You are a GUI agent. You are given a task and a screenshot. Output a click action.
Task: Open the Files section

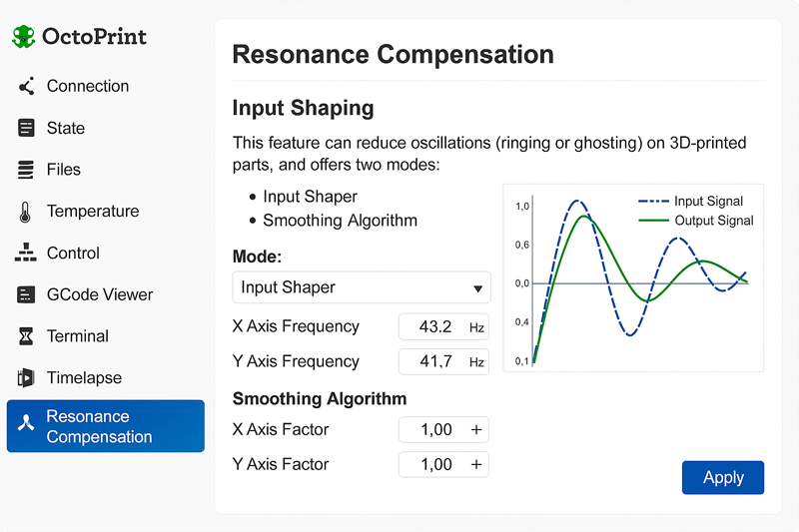(64, 170)
